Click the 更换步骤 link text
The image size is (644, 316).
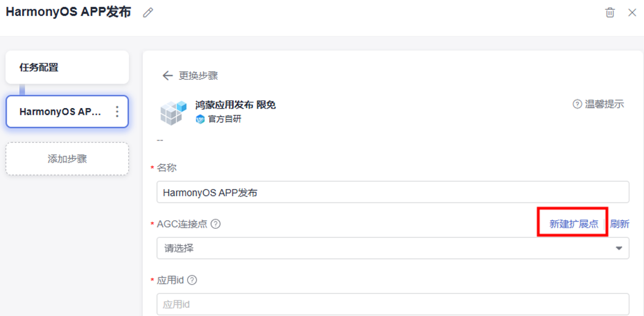coord(198,75)
